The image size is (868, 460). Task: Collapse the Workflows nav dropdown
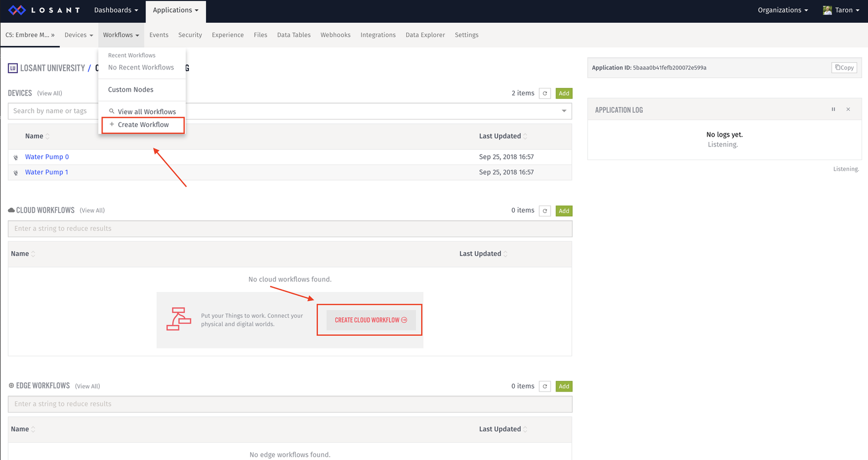[x=121, y=35]
